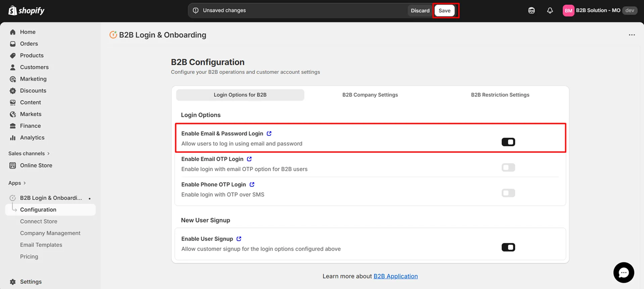The width and height of the screenshot is (644, 289).
Task: Switch to B2B Restriction Settings tab
Action: [500, 95]
